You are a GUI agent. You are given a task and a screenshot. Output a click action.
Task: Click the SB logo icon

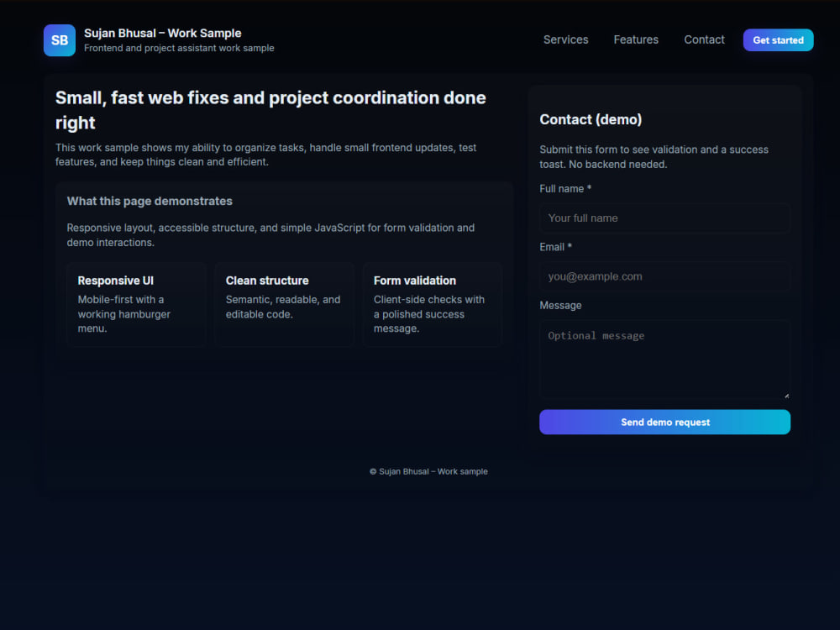pyautogui.click(x=60, y=40)
